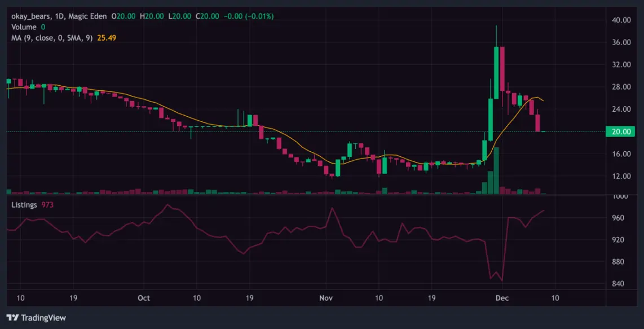Click the 40.00 price axis label
The width and height of the screenshot is (644, 329).
[620, 20]
